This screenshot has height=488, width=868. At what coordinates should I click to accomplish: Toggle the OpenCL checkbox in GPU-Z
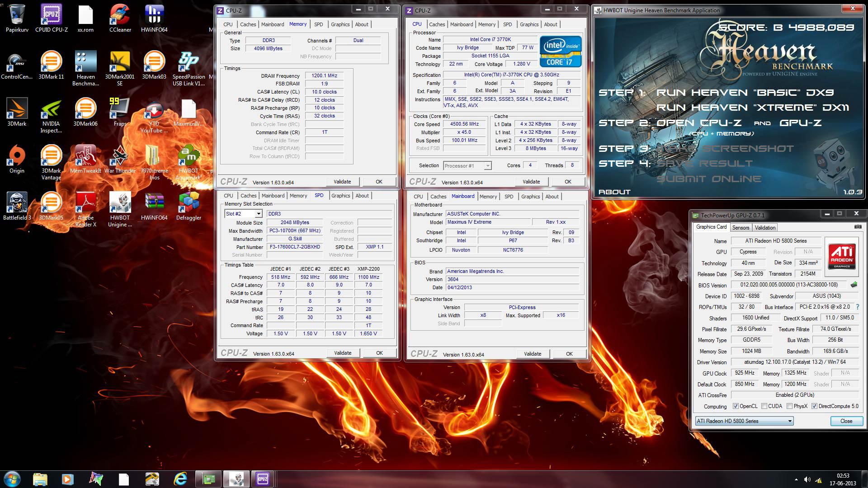(736, 406)
